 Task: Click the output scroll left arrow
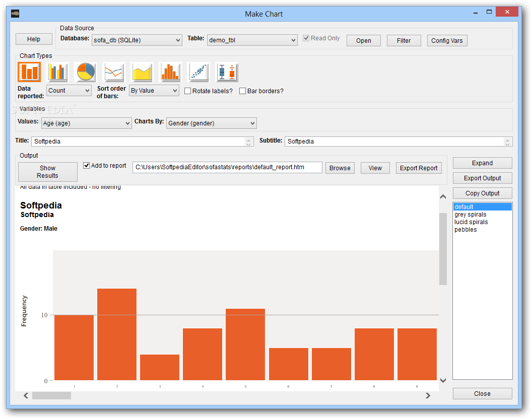[x=26, y=396]
